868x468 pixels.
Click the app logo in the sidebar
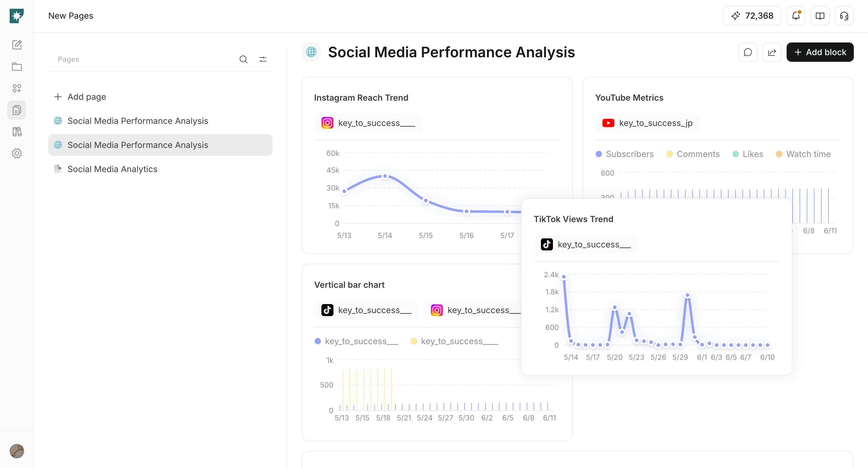17,16
